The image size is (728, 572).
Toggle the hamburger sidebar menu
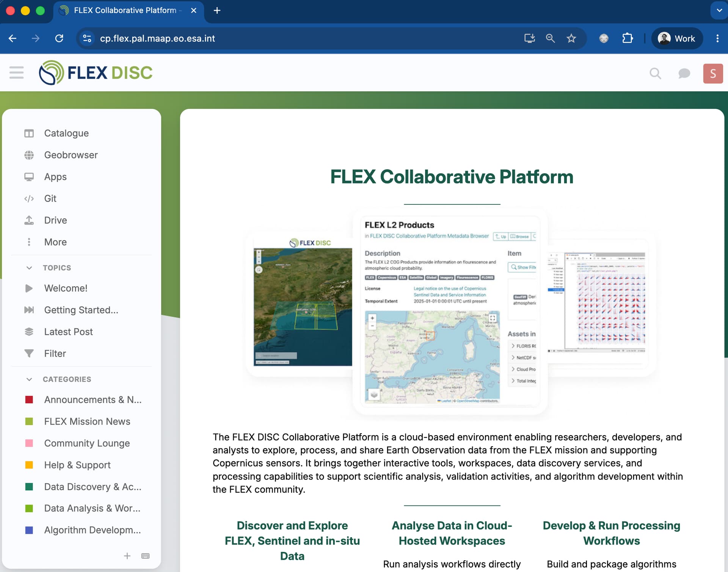[16, 72]
